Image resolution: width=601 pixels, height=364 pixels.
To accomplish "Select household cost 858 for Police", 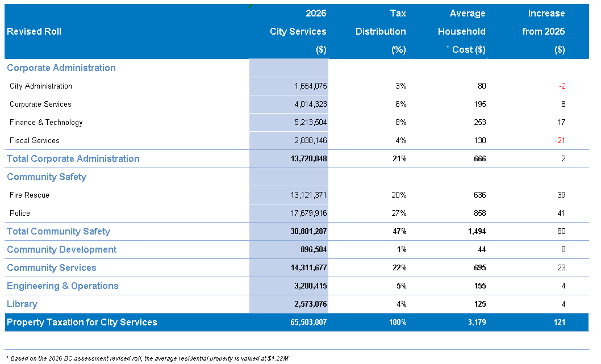I will point(480,214).
